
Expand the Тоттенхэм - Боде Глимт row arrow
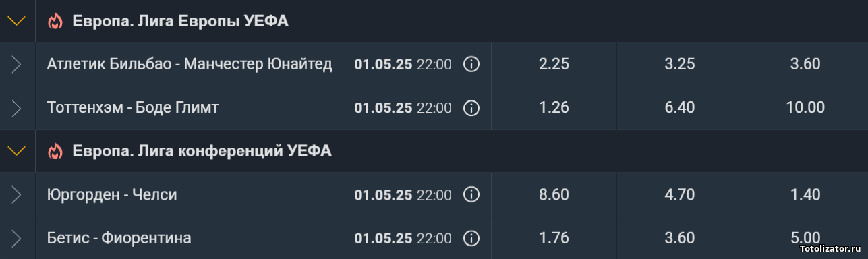(x=16, y=108)
